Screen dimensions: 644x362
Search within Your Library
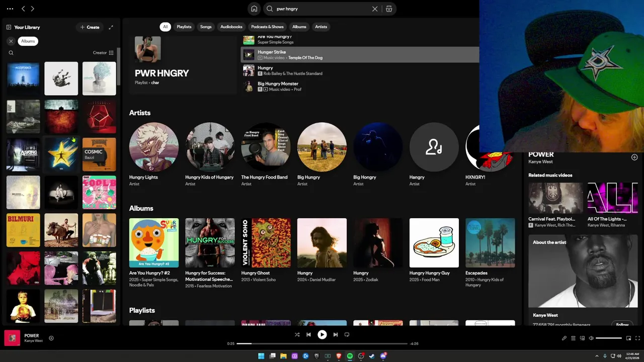[x=11, y=53]
